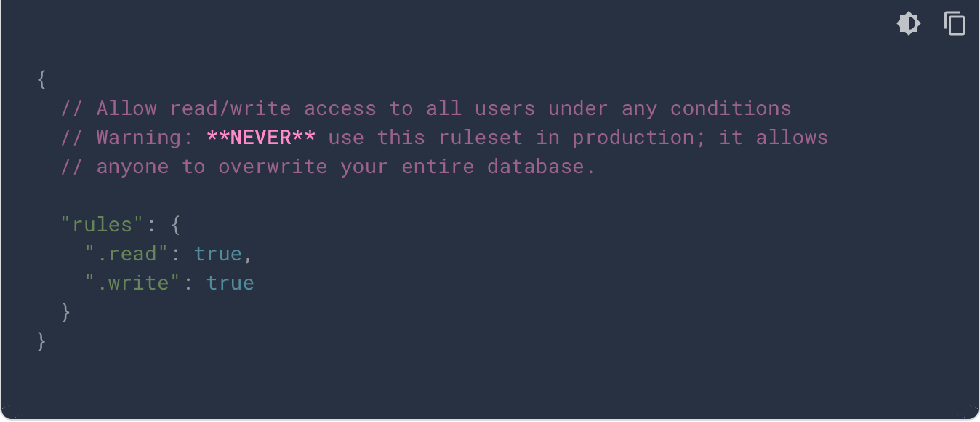980x422 pixels.
Task: Click the word "ruleset" in the warning
Action: [481, 138]
